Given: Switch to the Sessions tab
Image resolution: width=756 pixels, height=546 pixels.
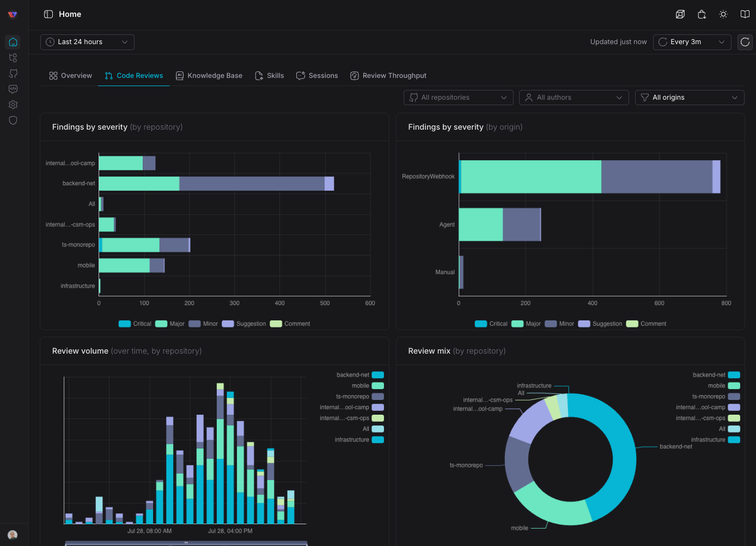Looking at the screenshot, I should click(x=317, y=76).
